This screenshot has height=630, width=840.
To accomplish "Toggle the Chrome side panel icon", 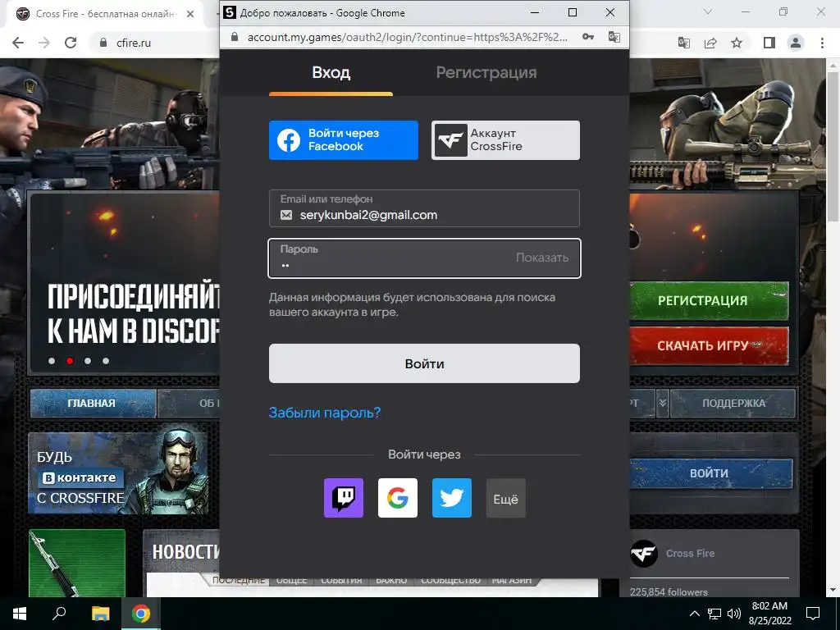I will click(x=769, y=43).
